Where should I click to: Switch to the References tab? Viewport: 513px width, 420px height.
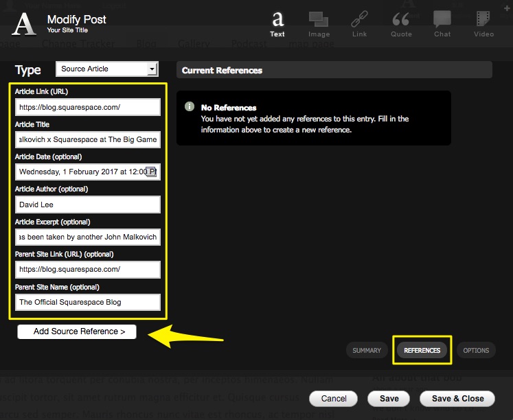422,351
